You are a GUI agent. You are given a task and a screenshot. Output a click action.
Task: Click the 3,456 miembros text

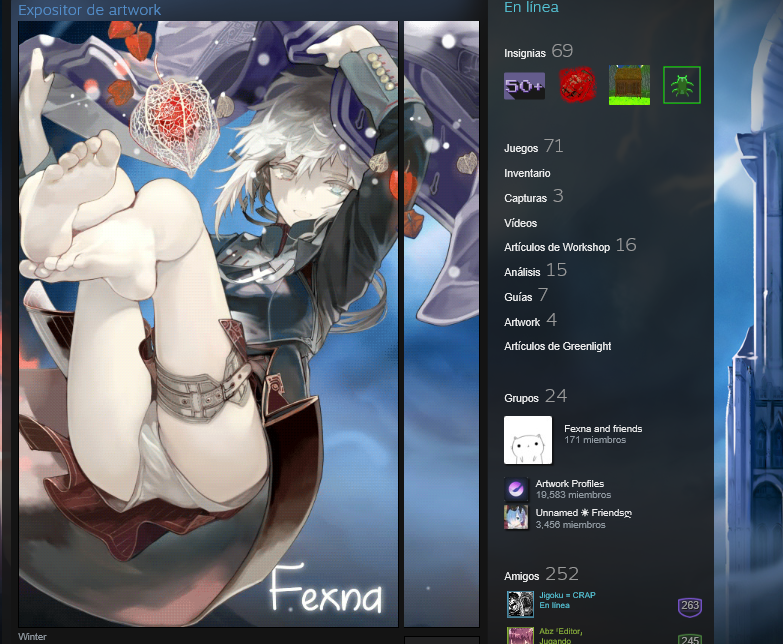coord(570,525)
